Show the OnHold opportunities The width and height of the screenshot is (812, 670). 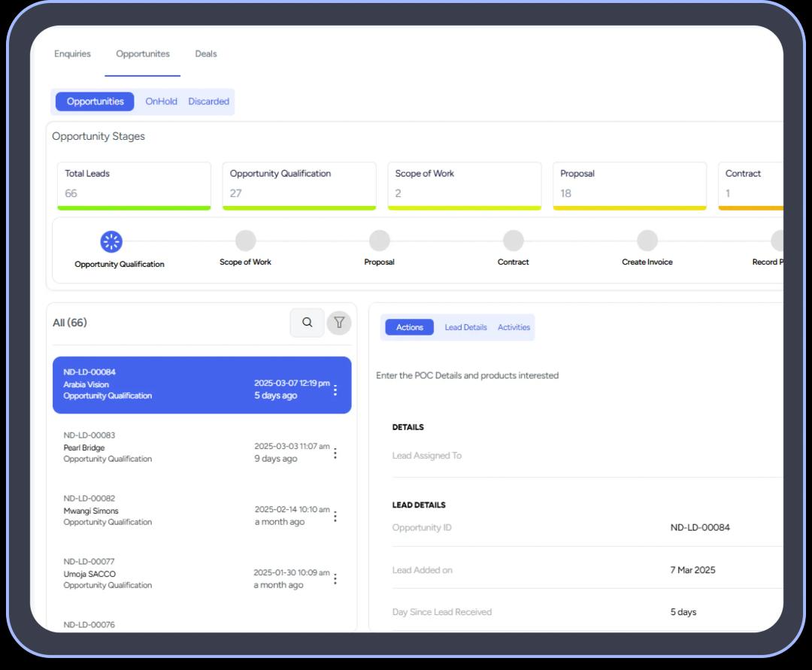(161, 102)
